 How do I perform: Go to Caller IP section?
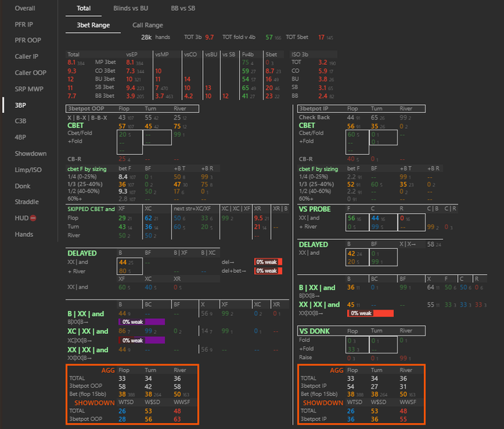pos(27,57)
